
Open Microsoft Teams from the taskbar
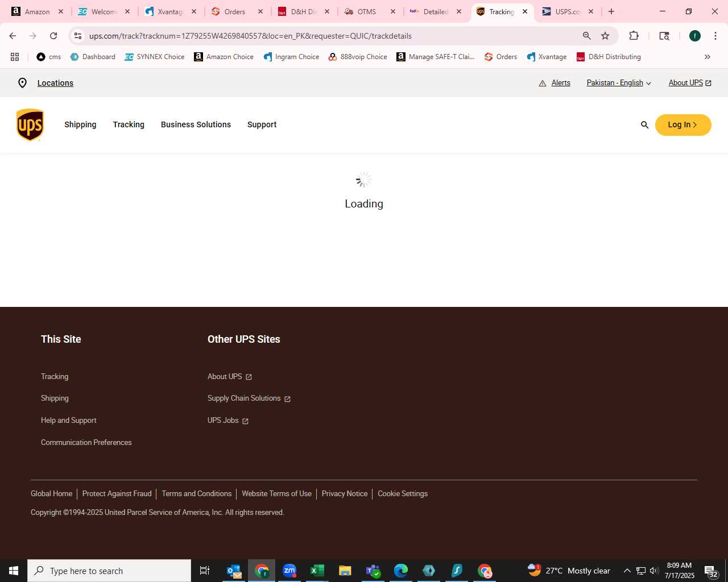[x=373, y=571]
